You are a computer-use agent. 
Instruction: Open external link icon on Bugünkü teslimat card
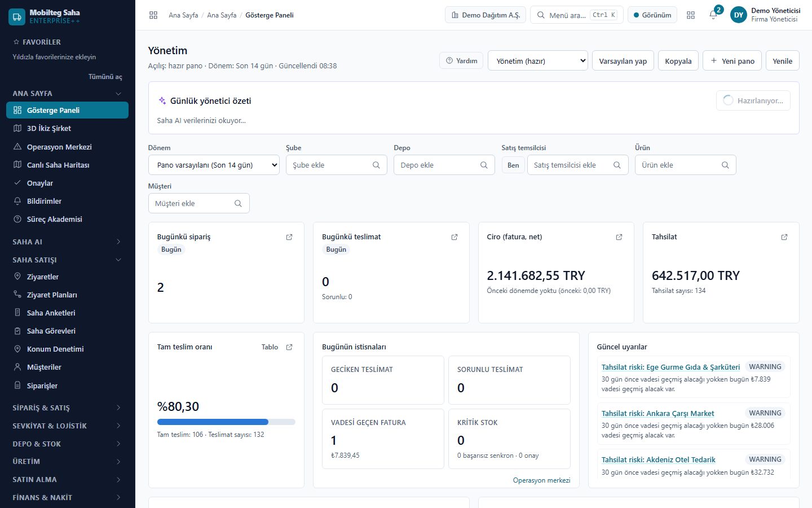(454, 237)
